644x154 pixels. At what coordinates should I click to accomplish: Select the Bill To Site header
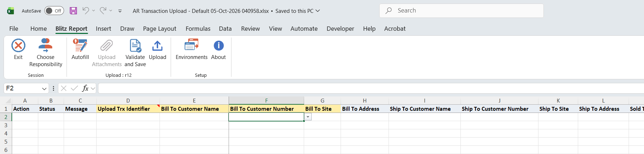click(x=322, y=109)
